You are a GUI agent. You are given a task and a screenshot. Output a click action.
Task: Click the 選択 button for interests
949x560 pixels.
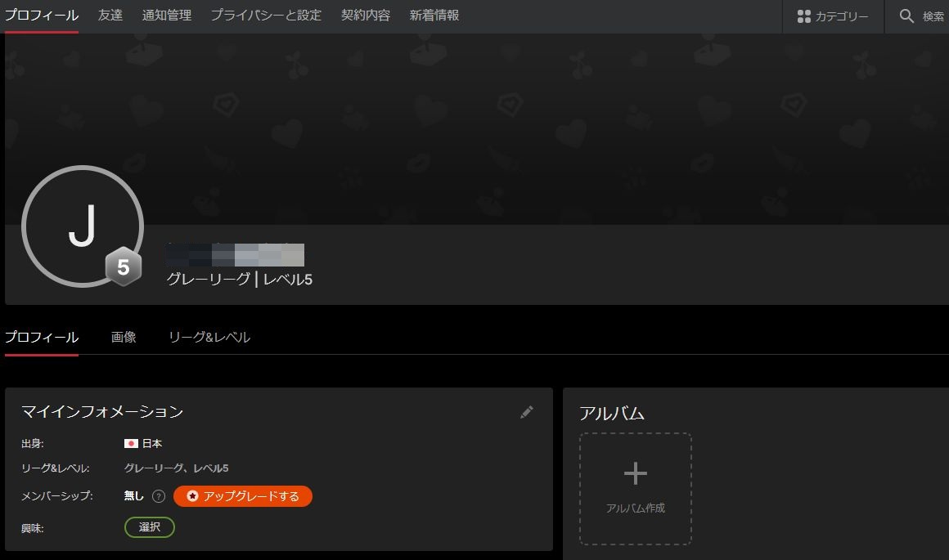(x=149, y=527)
